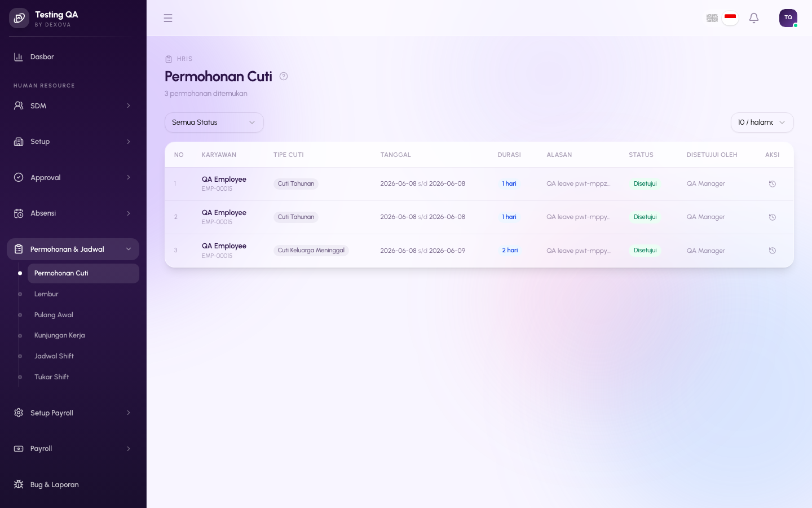Click the TANGGAL column header

(x=395, y=155)
